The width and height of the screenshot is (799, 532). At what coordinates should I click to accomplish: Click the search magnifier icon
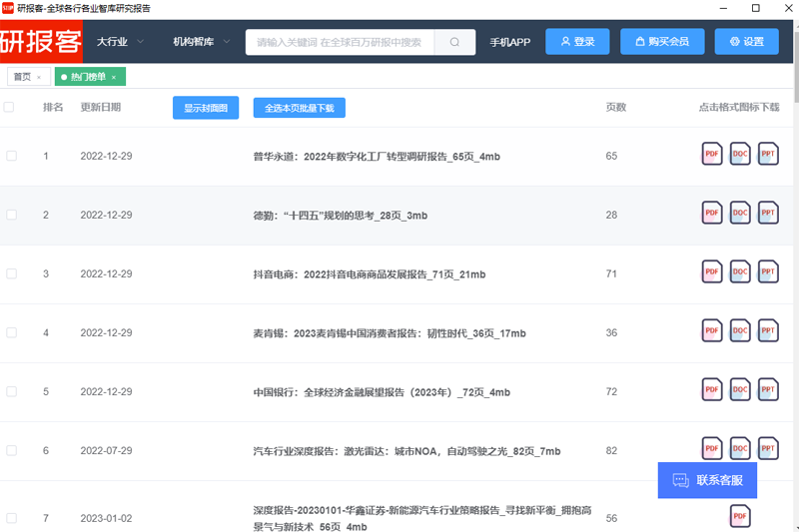coord(455,42)
